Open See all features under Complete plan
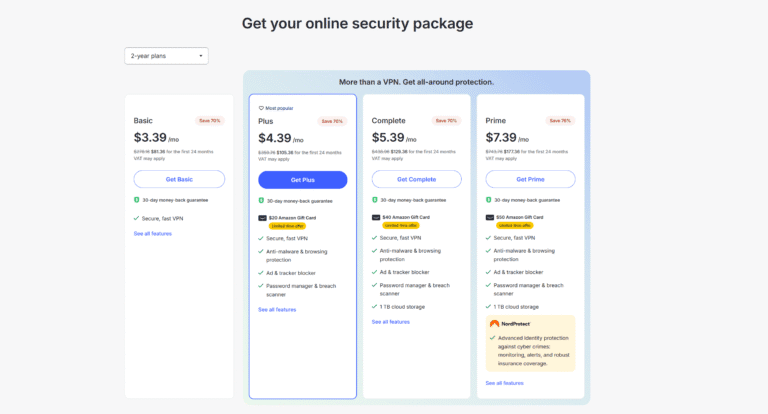The image size is (768, 414). (x=391, y=322)
